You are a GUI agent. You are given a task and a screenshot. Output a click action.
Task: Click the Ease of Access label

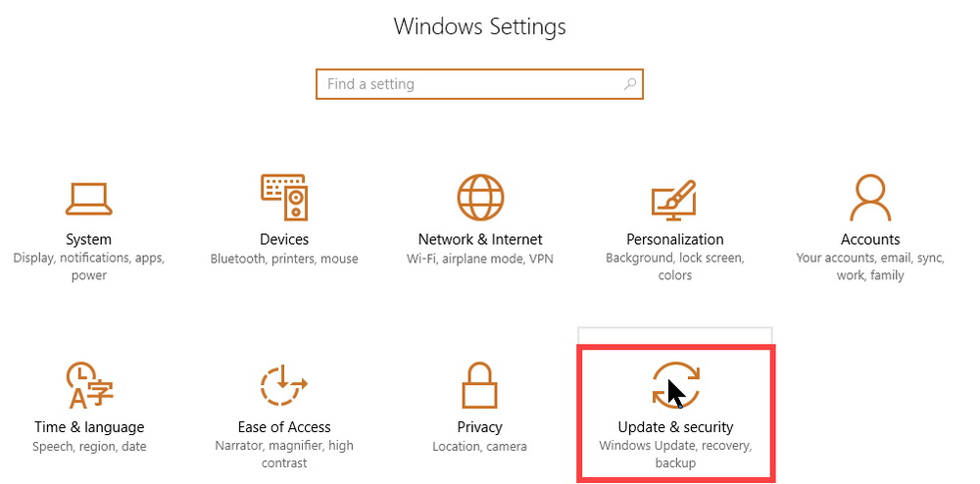click(284, 427)
